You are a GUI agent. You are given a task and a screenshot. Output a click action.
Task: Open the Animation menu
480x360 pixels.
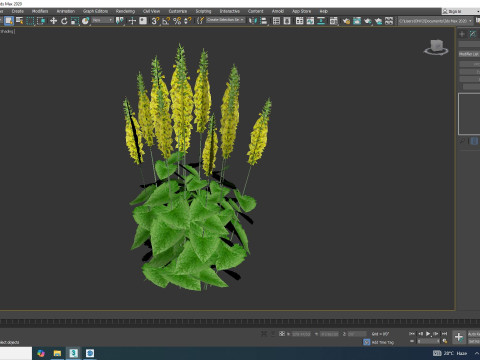click(66, 11)
